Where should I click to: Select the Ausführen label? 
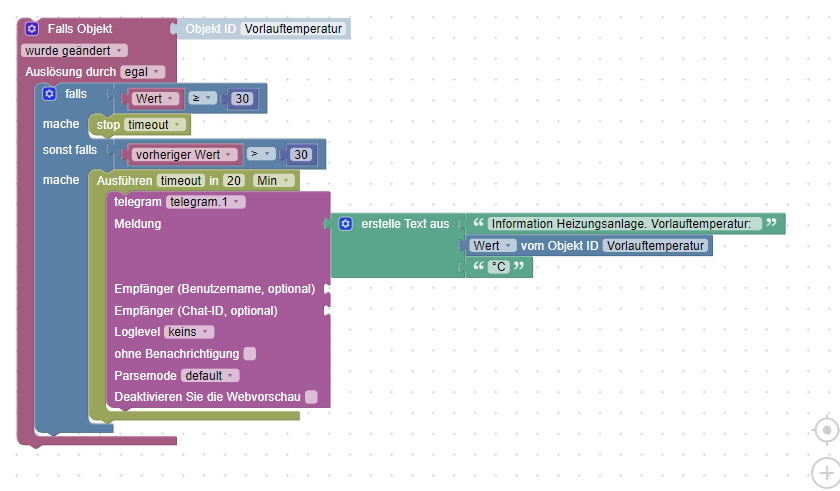124,180
